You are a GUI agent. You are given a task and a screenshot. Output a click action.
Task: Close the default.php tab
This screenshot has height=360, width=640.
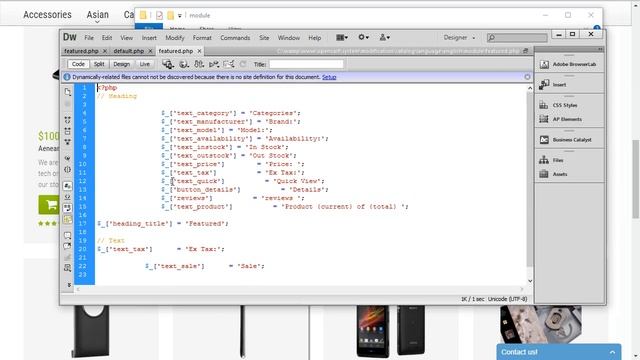150,51
